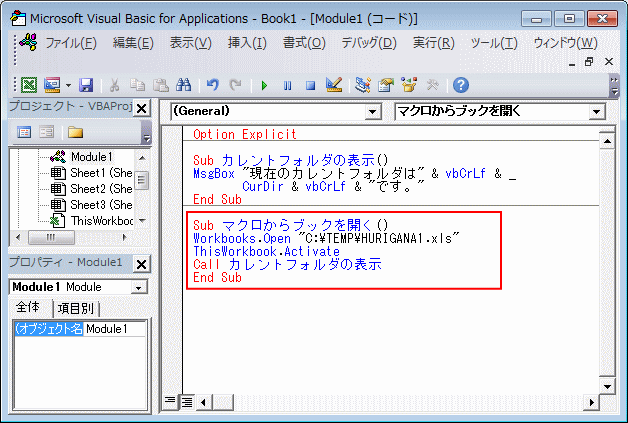Click code window scroll down arrow
Image resolution: width=628 pixels, height=423 pixels.
(x=607, y=386)
